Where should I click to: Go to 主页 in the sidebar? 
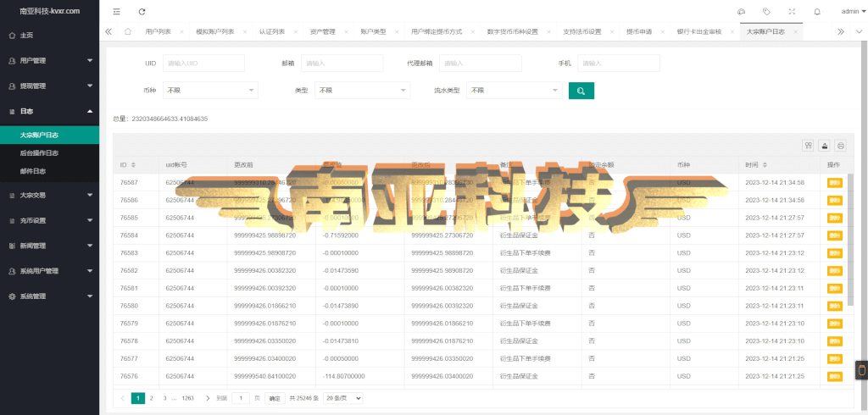[50, 36]
